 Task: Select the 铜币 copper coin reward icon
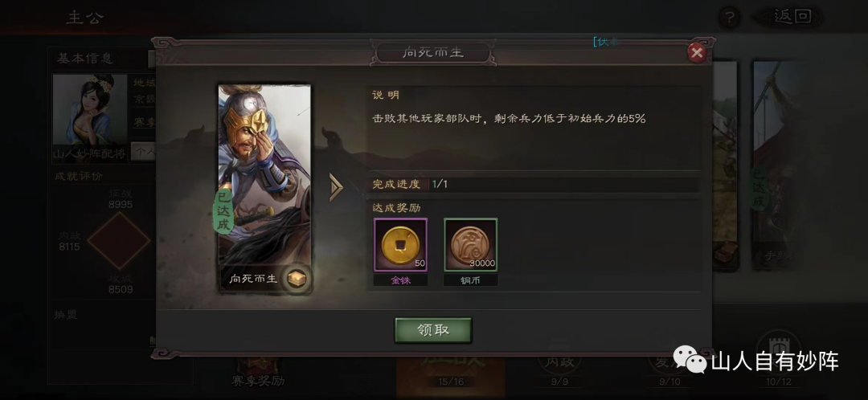[470, 244]
